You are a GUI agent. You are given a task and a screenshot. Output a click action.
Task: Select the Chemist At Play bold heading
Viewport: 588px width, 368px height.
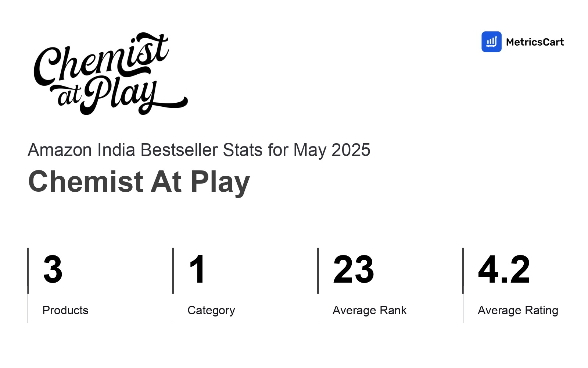click(139, 182)
